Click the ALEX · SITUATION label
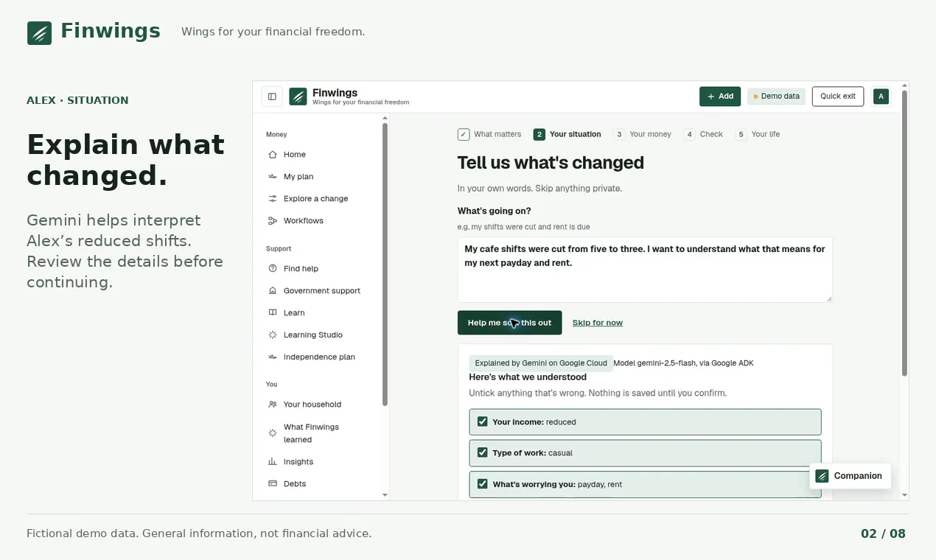Screen dimensions: 936x560 77,100
